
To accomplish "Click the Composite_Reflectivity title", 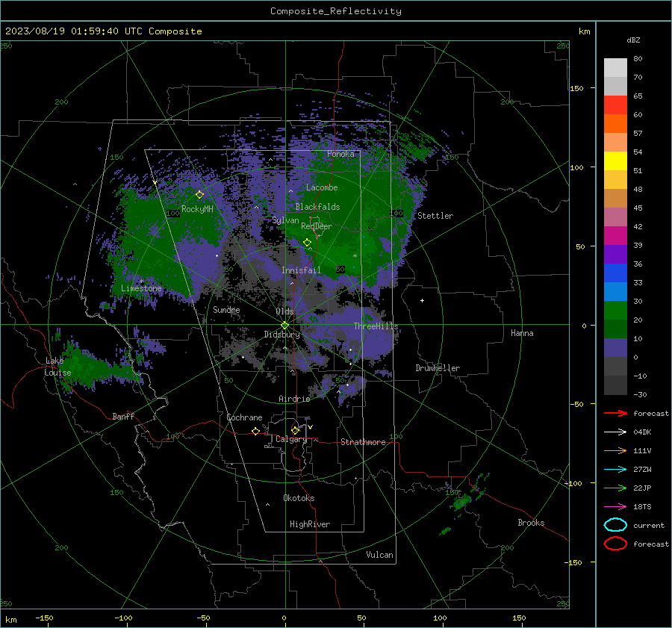I will [336, 11].
